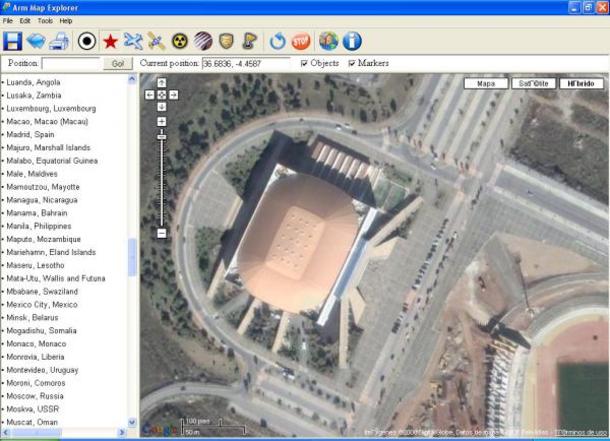Select Macao, Macao (Macau) entry

pyautogui.click(x=47, y=121)
